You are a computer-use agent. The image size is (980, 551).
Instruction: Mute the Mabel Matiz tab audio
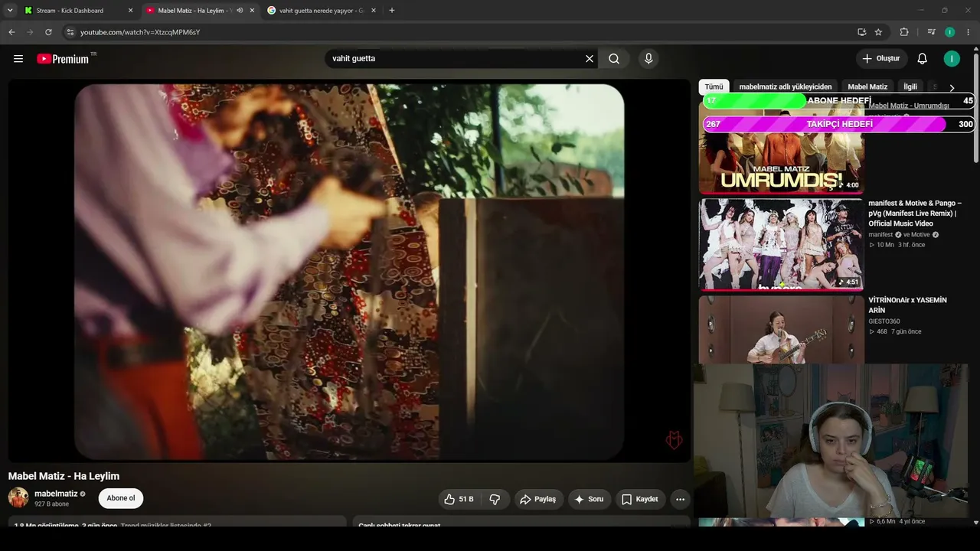[x=240, y=11]
